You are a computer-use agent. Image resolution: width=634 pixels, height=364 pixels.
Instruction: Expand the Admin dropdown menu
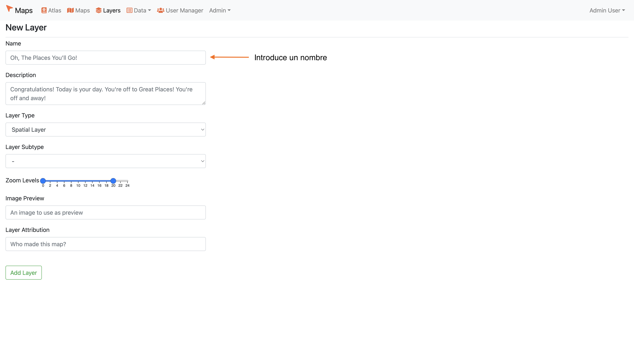click(x=220, y=10)
